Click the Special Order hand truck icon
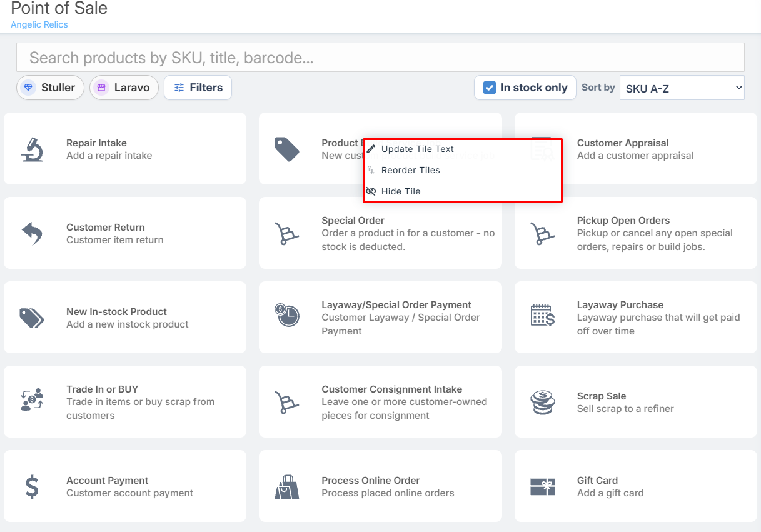The image size is (761, 532). click(x=287, y=234)
